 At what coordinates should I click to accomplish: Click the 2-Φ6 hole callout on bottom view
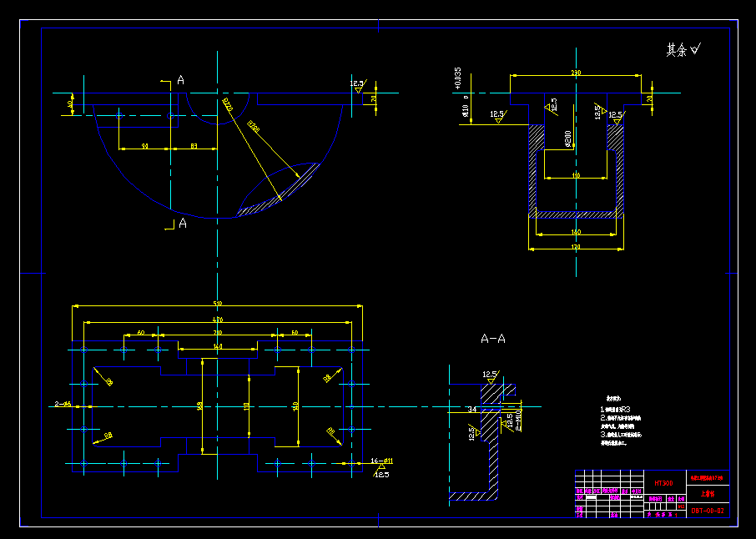point(62,404)
